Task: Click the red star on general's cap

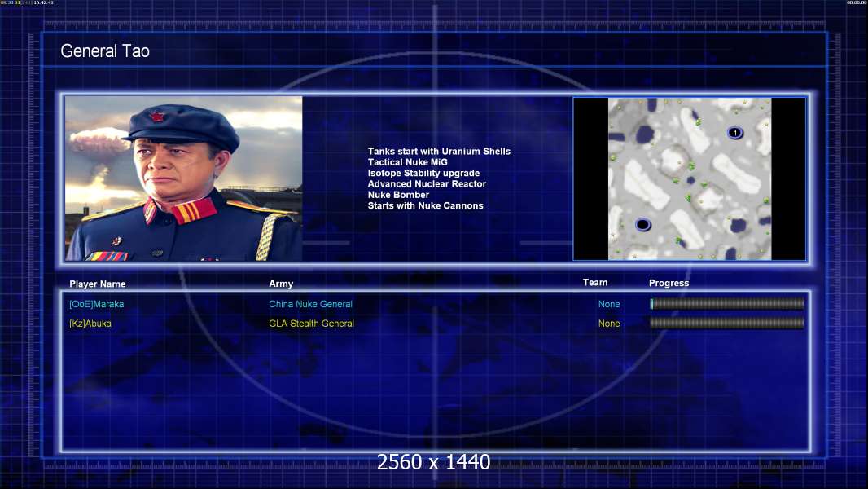Action: (x=156, y=117)
